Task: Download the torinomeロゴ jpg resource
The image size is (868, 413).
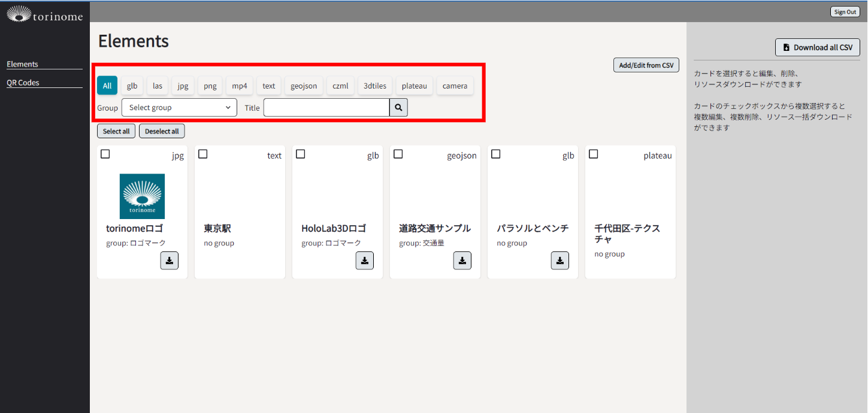Action: 169,260
